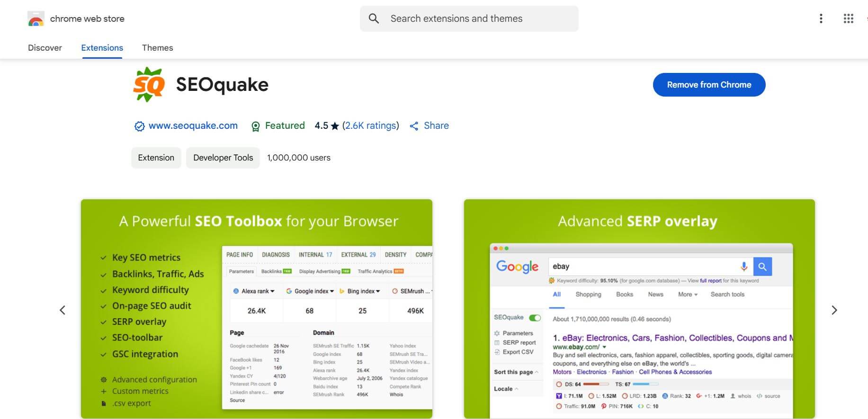The image size is (868, 419).
Task: Open the Discover tab
Action: [45, 48]
